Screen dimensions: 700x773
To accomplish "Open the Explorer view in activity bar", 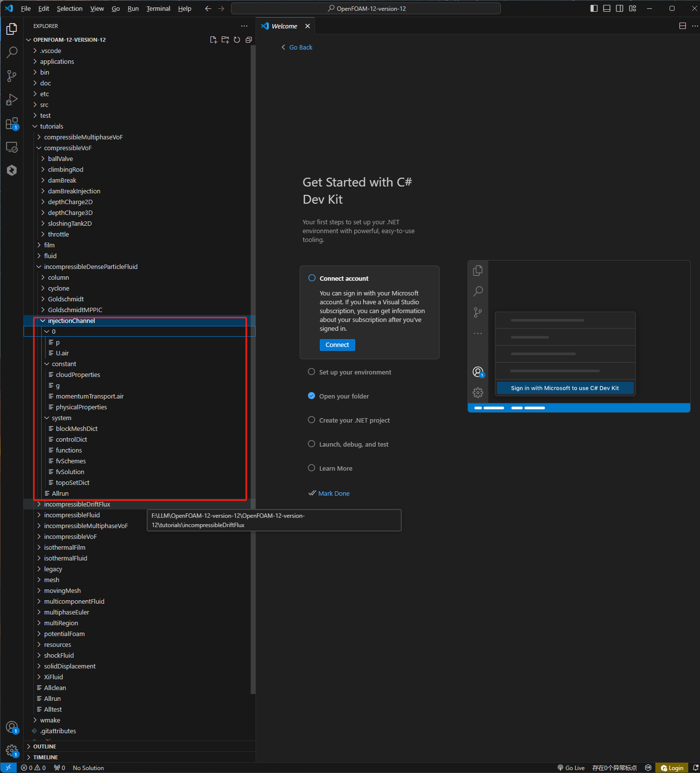I will tap(12, 29).
